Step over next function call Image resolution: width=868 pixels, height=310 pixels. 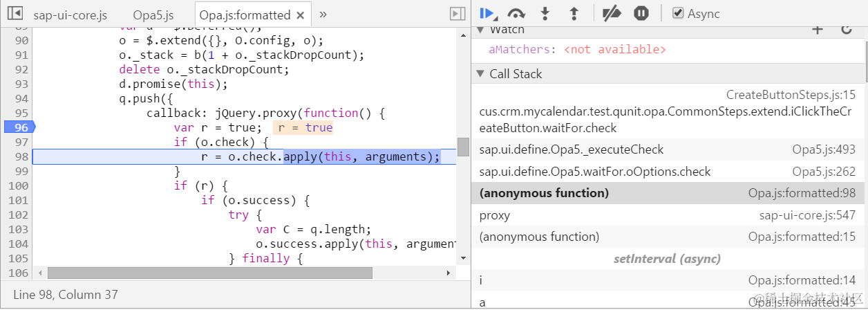coord(516,13)
